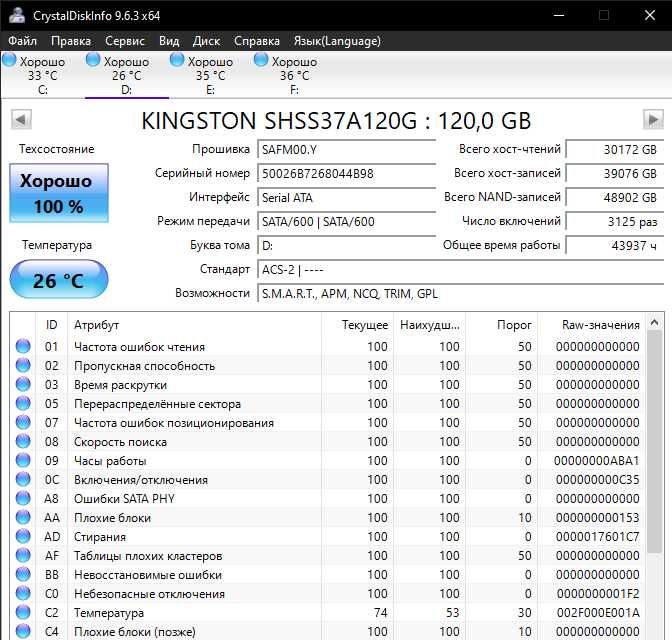
Task: Click status icon for attribute 0C Включения/отключения
Action: click(x=23, y=479)
